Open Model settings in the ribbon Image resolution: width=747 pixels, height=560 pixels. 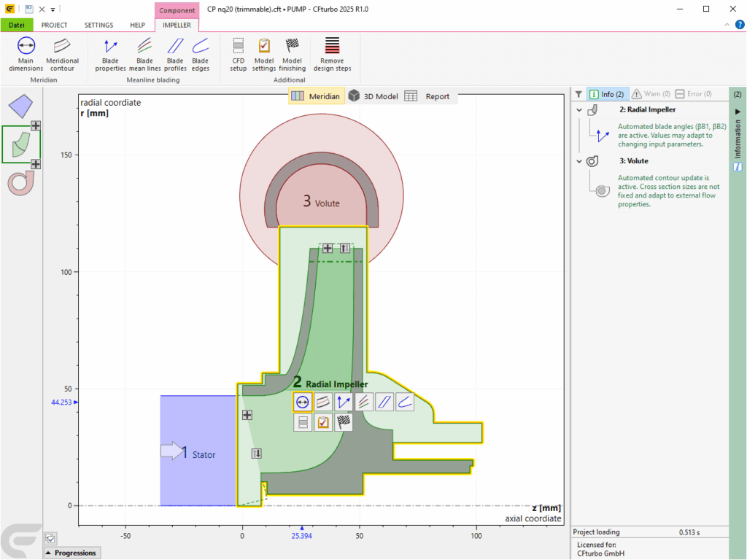coord(264,54)
